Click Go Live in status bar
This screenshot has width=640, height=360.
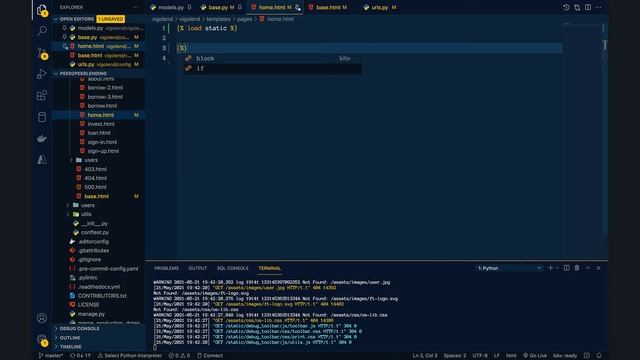coord(535,356)
